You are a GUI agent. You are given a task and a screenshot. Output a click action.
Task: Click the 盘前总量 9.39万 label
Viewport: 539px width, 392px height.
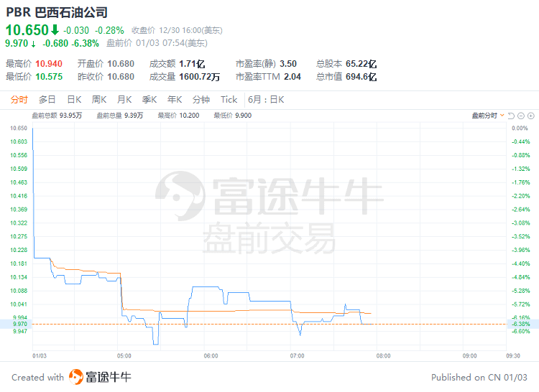tap(119, 116)
